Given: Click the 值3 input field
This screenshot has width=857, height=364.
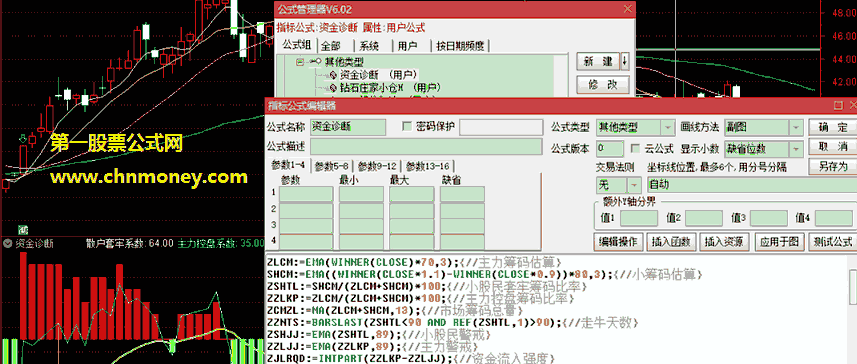Looking at the screenshot, I should (x=768, y=218).
